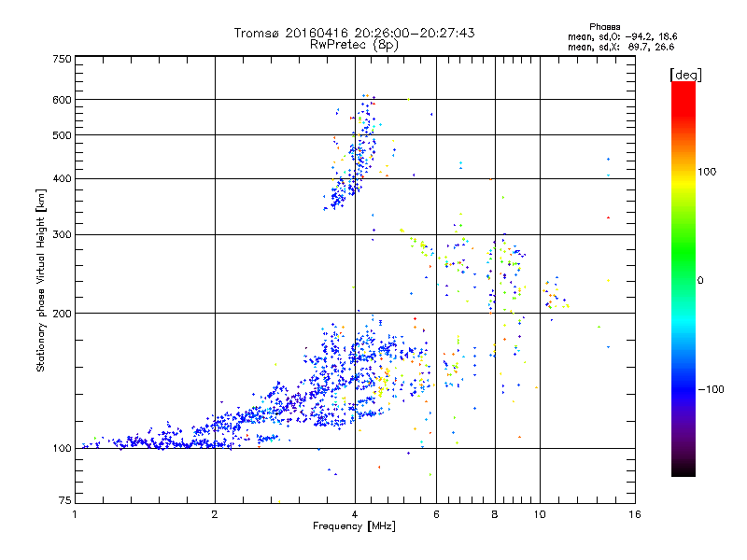Click the y-axis tick '100'
The width and height of the screenshot is (747, 560).
point(63,449)
